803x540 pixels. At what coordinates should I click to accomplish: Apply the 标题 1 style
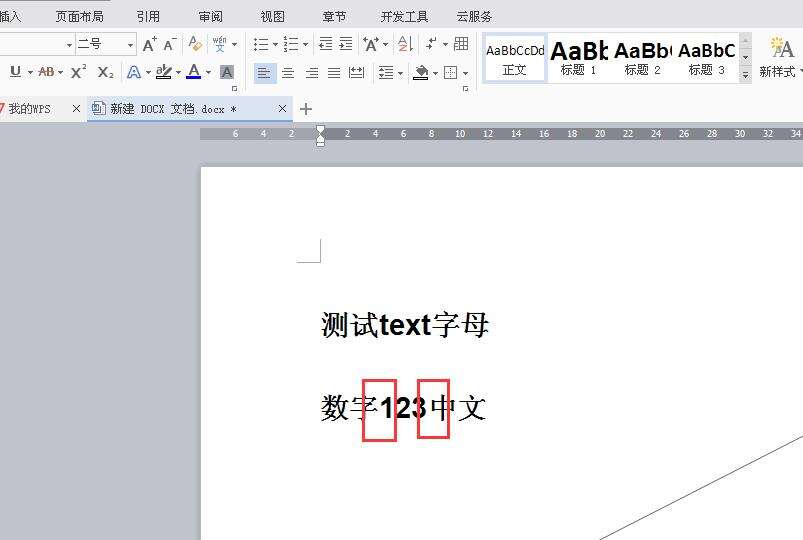pyautogui.click(x=578, y=58)
